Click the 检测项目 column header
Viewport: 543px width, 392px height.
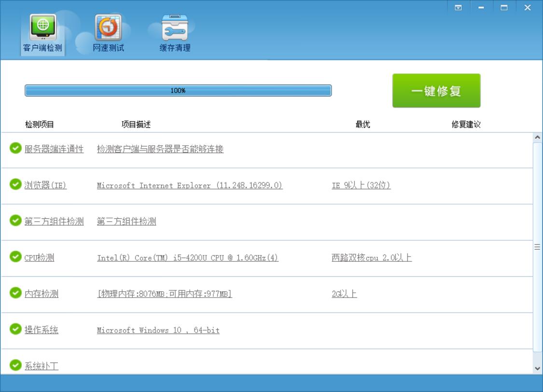(40, 124)
